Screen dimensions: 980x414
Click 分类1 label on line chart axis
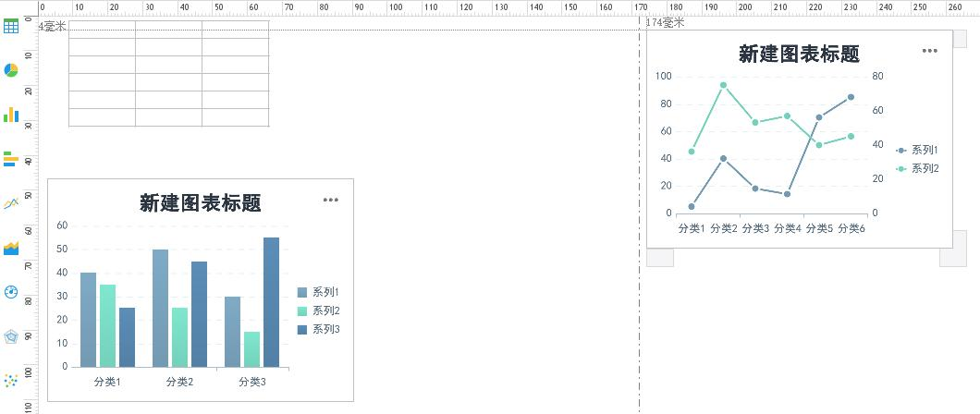[692, 228]
